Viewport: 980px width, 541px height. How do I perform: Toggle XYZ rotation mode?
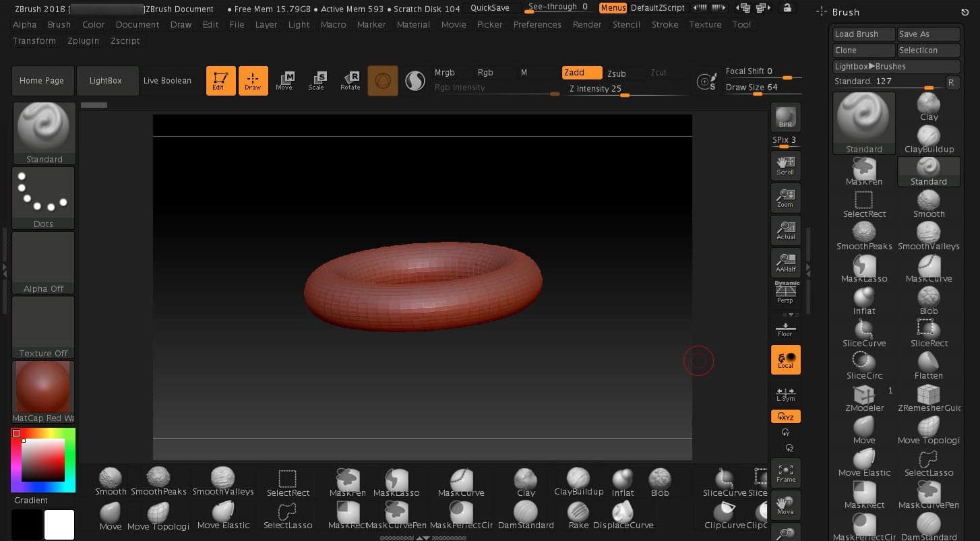point(785,416)
